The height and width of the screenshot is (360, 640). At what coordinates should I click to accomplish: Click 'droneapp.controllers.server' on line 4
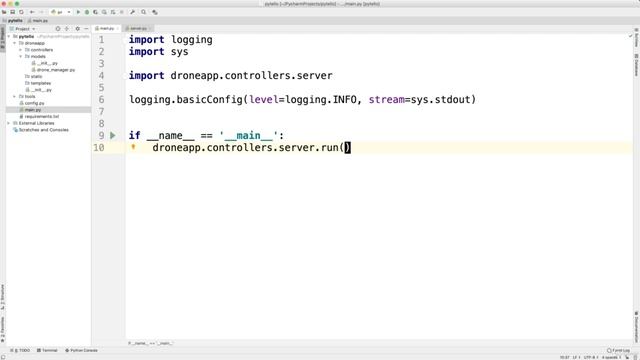point(251,76)
